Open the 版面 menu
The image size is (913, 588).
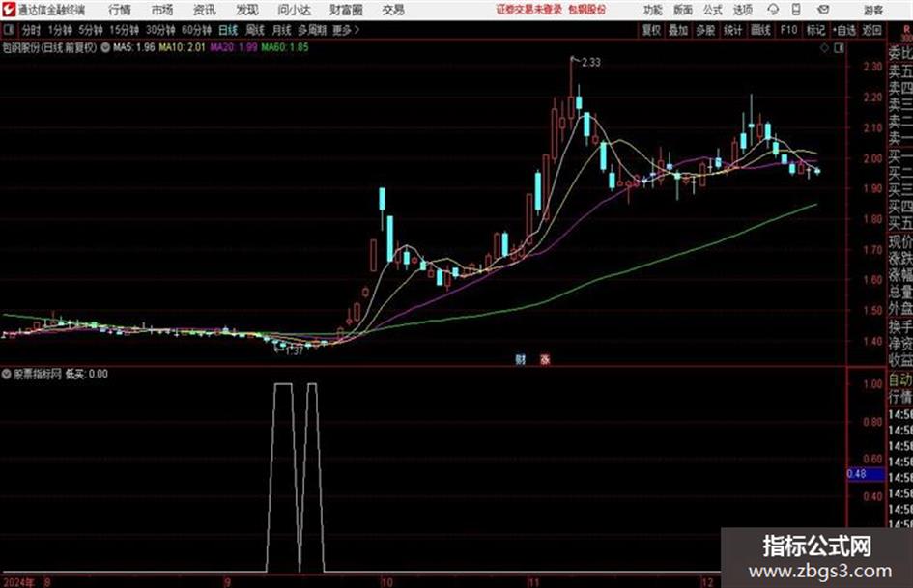682,10
